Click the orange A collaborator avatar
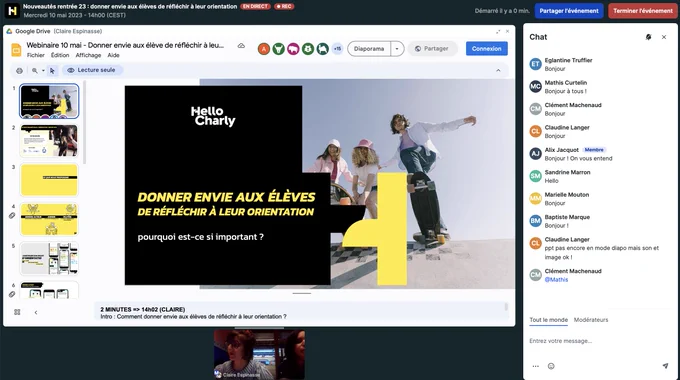 (264, 49)
